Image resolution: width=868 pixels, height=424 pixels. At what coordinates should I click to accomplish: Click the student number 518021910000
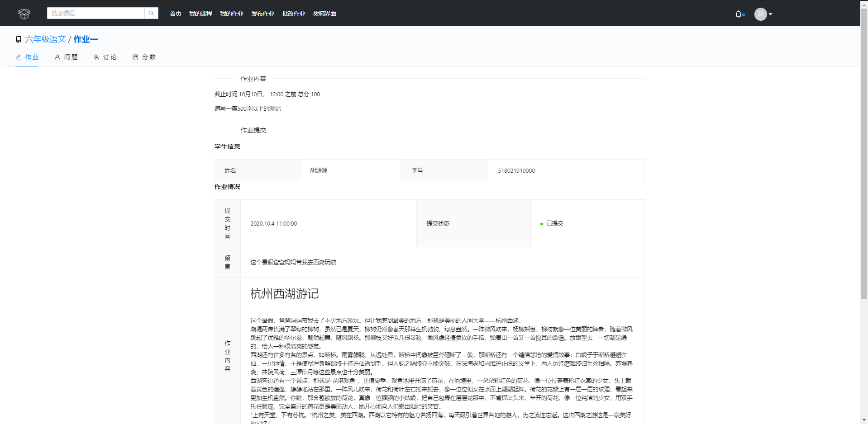516,170
